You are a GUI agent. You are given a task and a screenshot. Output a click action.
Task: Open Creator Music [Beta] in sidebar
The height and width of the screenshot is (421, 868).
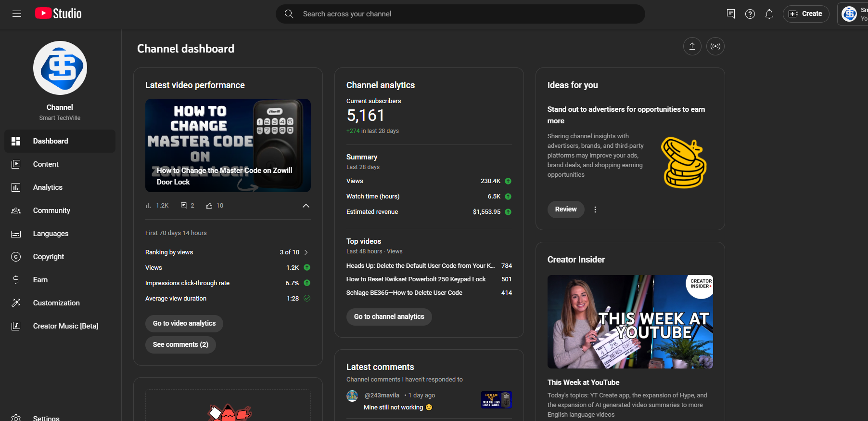(60, 326)
